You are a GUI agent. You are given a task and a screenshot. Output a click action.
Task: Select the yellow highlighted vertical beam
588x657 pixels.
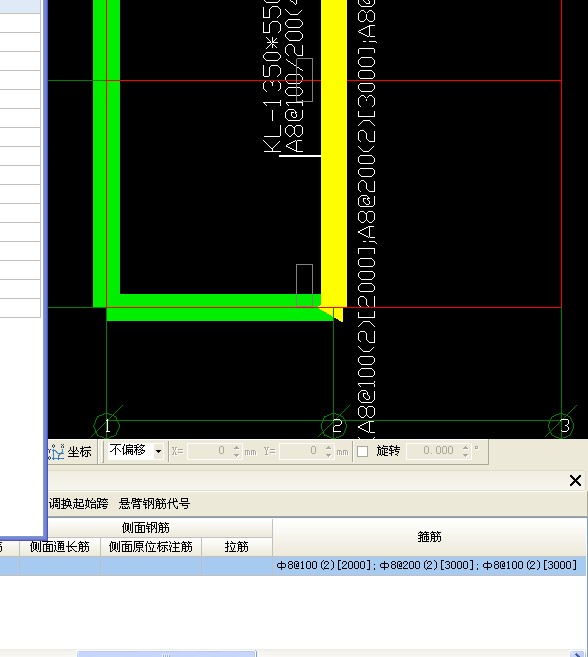[334, 153]
